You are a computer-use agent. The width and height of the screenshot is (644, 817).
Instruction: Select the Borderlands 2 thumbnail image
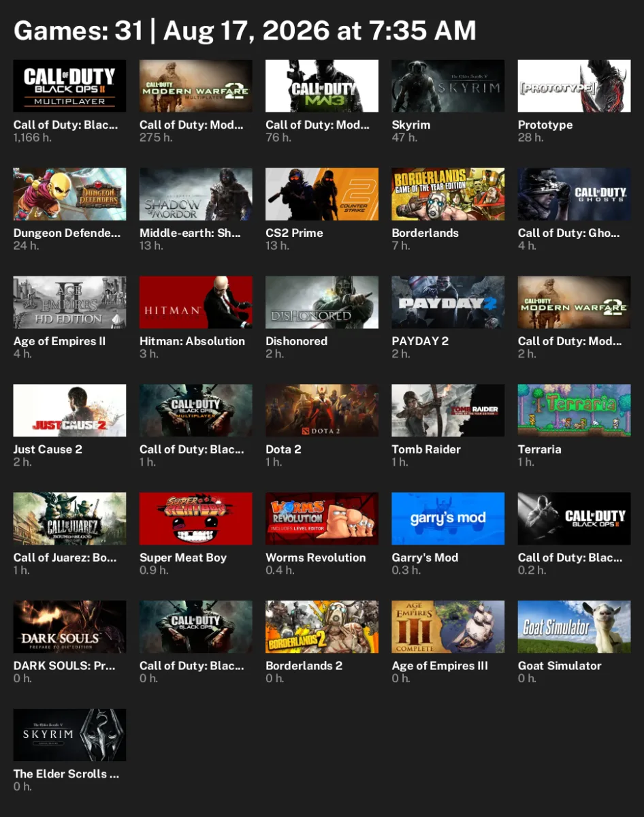tap(322, 627)
